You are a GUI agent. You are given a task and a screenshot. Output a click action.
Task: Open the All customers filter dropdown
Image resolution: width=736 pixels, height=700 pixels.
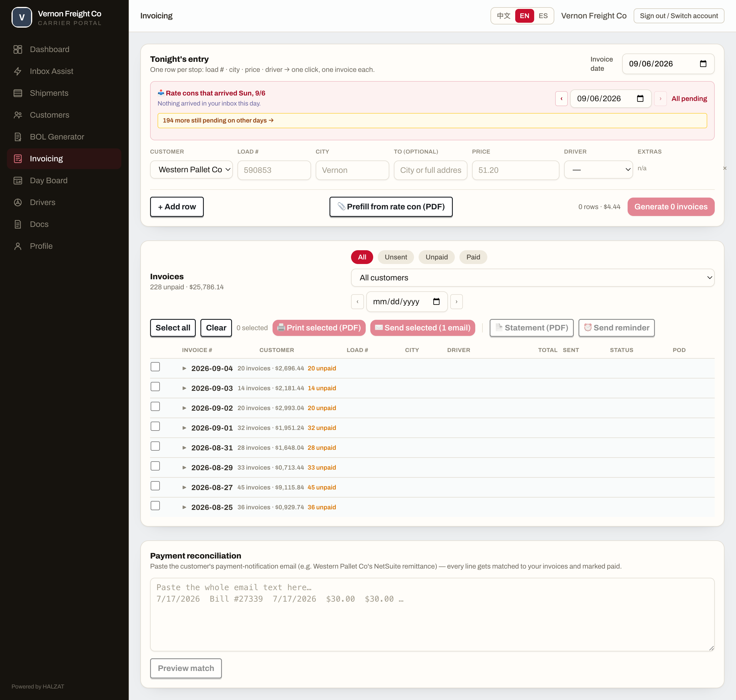532,278
